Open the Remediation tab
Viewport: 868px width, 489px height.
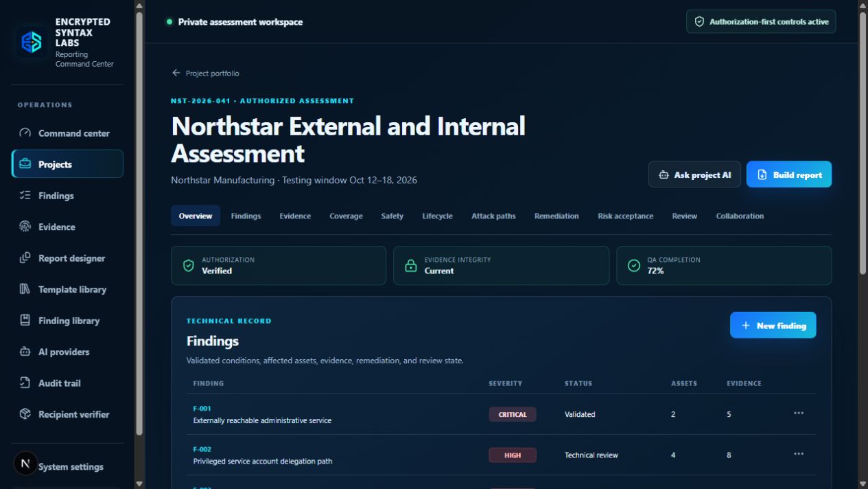[x=556, y=216]
